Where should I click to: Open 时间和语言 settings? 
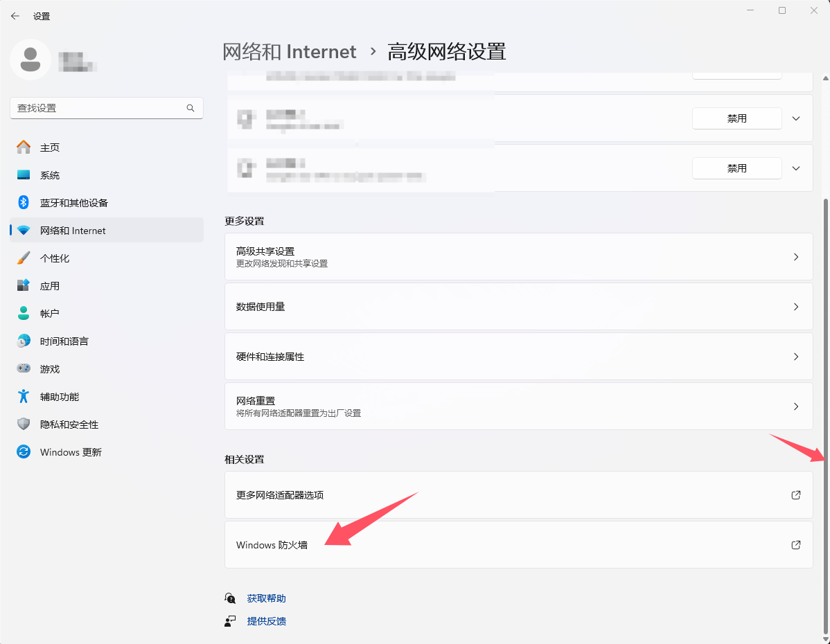(x=107, y=341)
